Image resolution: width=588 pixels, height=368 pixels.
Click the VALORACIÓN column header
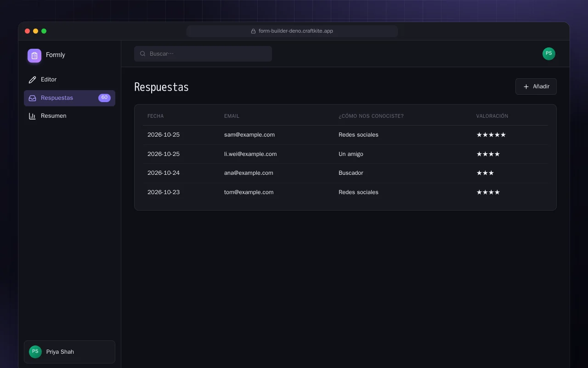492,116
